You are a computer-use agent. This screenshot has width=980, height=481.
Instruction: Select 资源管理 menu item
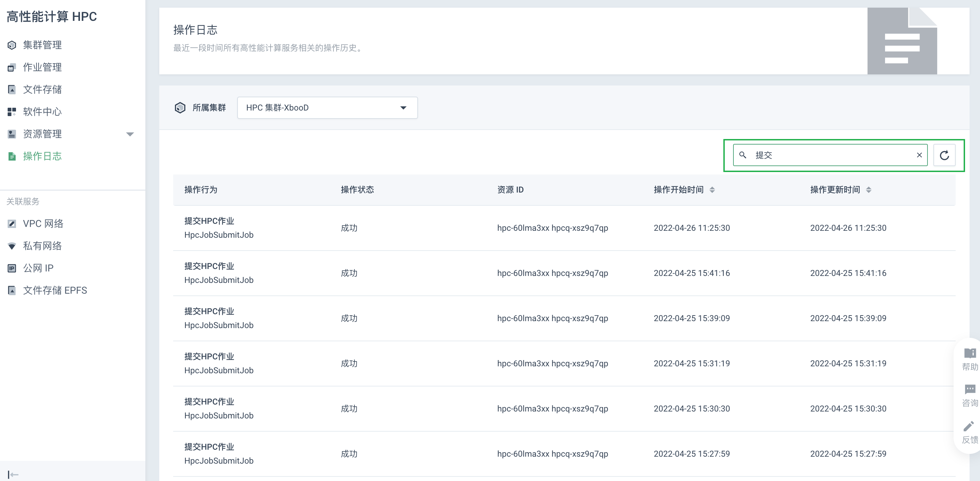click(42, 134)
